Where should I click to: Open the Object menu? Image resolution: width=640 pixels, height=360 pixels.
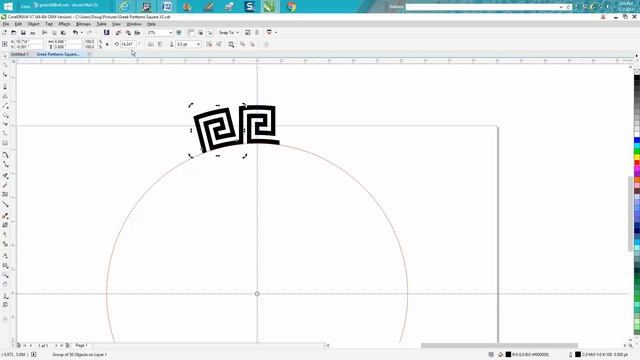[33, 24]
